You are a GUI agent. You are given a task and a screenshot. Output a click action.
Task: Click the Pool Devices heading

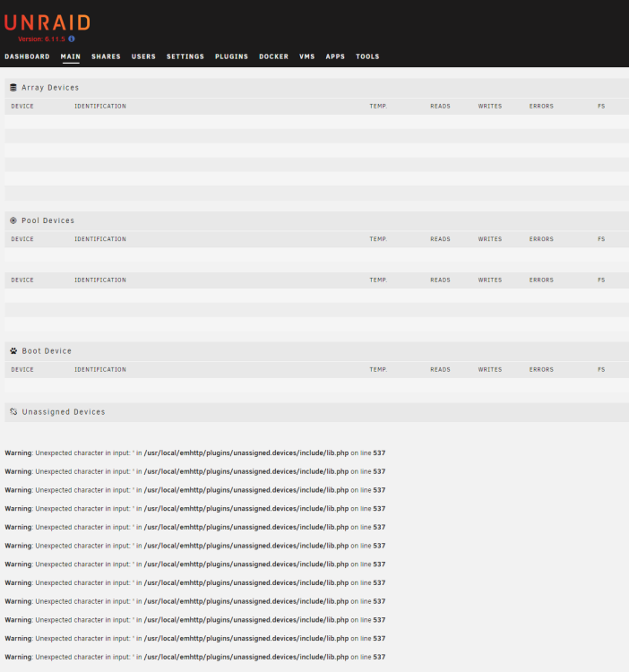tap(48, 220)
